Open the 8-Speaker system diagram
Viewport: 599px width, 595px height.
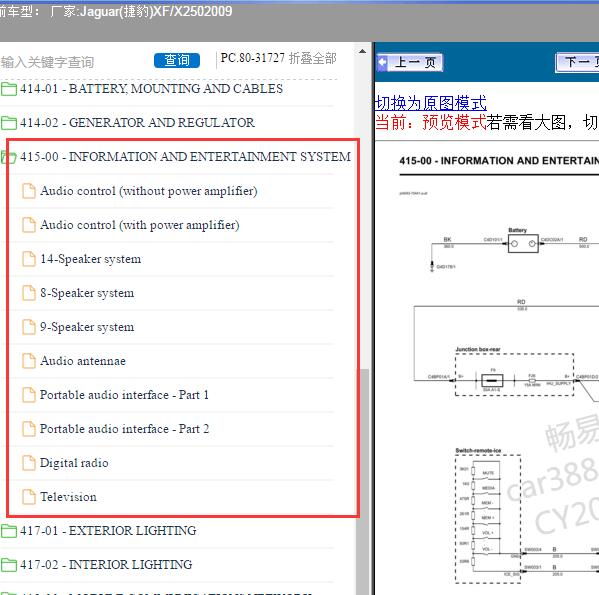87,293
